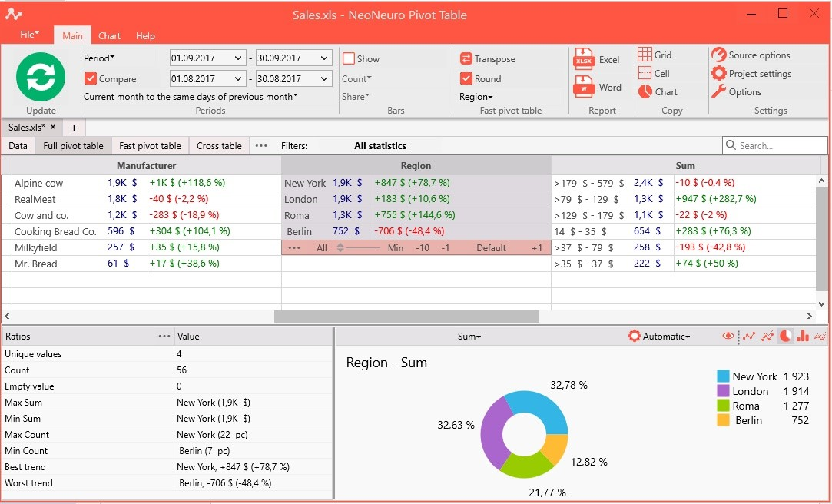Open the Cross table tab

click(219, 145)
